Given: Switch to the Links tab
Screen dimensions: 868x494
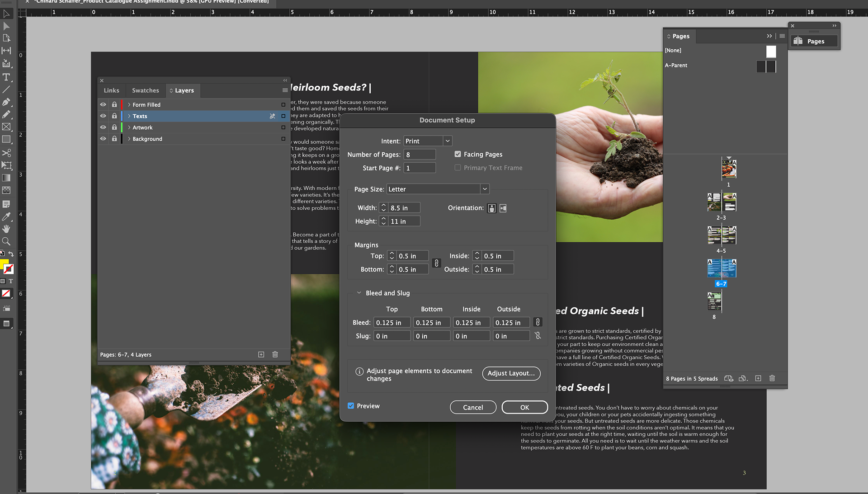Looking at the screenshot, I should [x=111, y=90].
